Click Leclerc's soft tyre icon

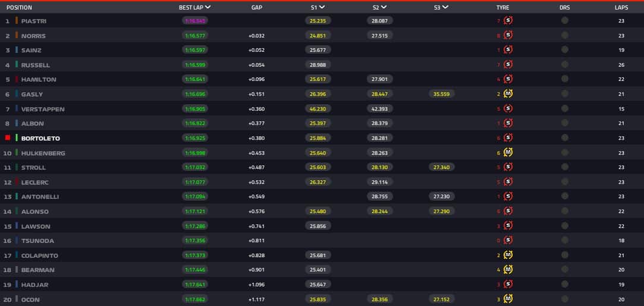(508, 182)
